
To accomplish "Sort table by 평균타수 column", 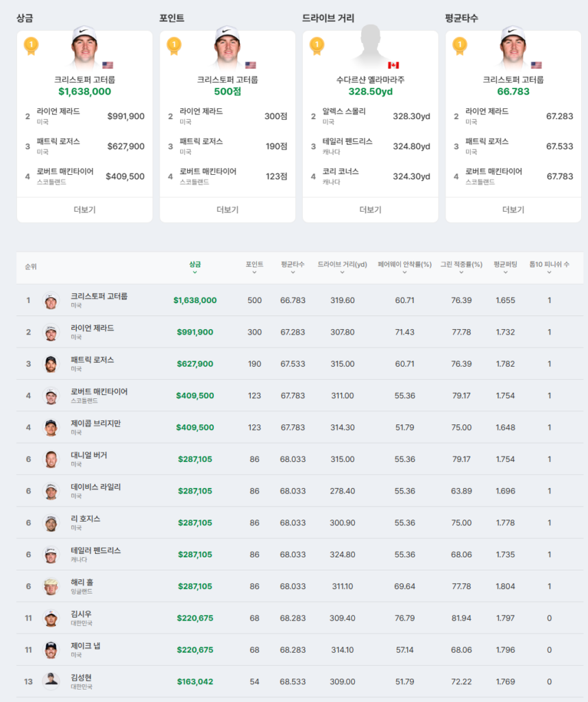I will pos(293,267).
